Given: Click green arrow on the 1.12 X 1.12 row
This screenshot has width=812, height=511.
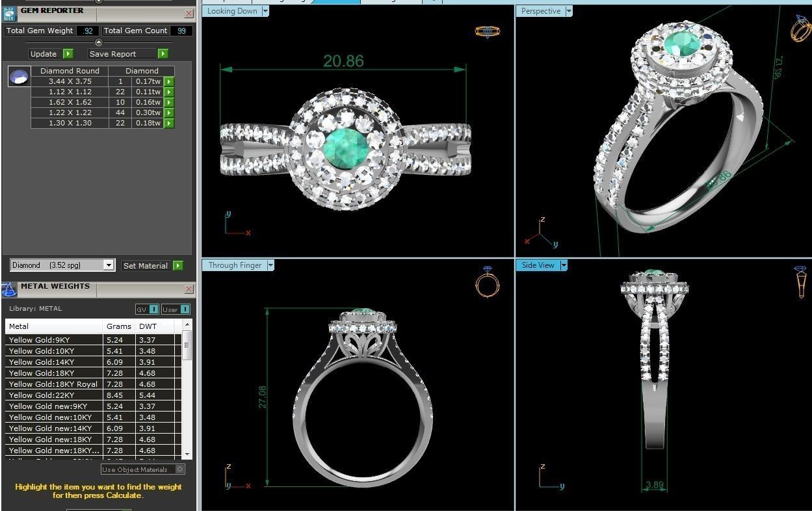Looking at the screenshot, I should [x=169, y=92].
